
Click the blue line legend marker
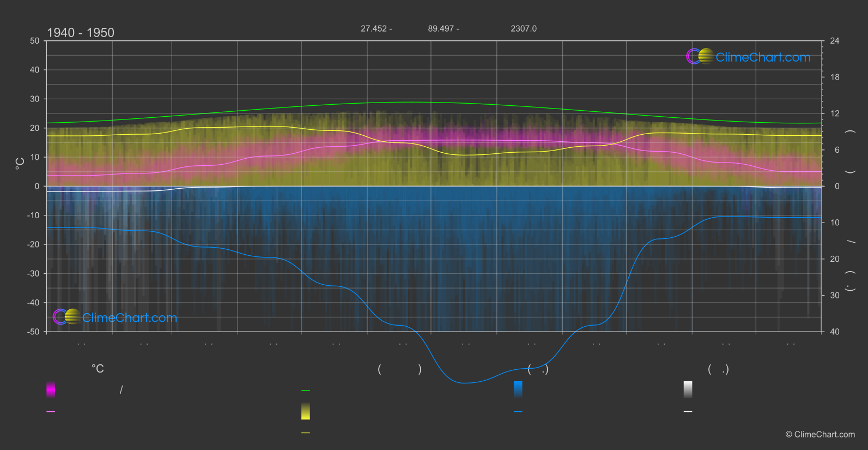pyautogui.click(x=518, y=412)
